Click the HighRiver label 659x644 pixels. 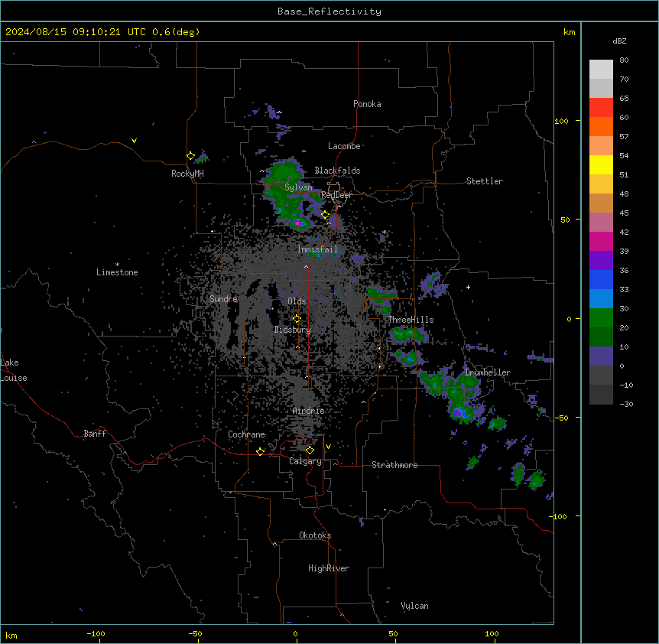coord(329,568)
